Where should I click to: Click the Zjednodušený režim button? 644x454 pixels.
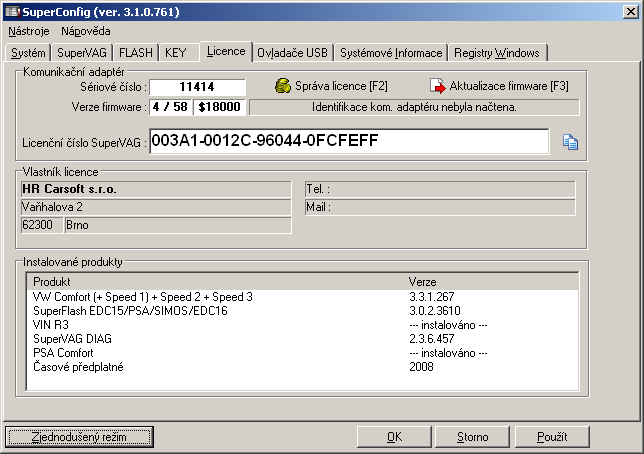(79, 437)
